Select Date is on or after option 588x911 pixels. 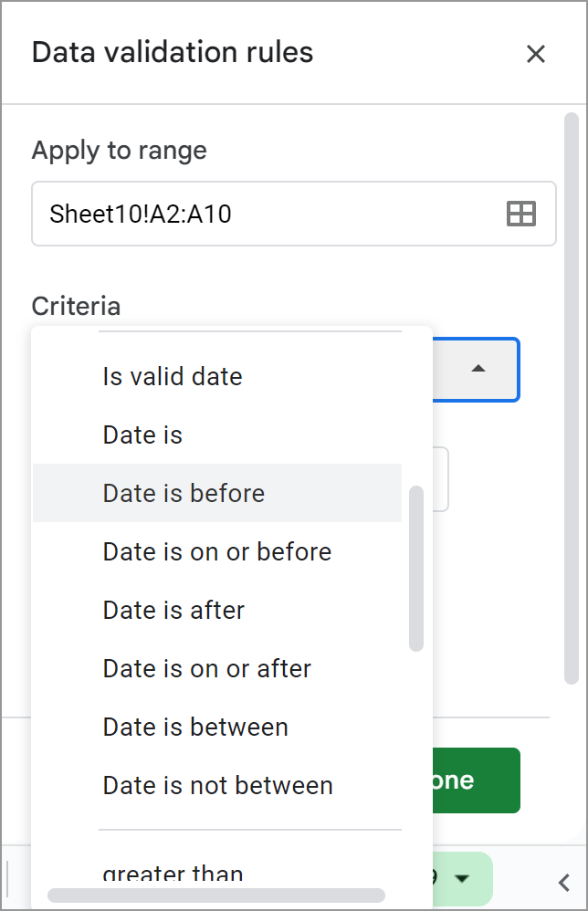206,668
